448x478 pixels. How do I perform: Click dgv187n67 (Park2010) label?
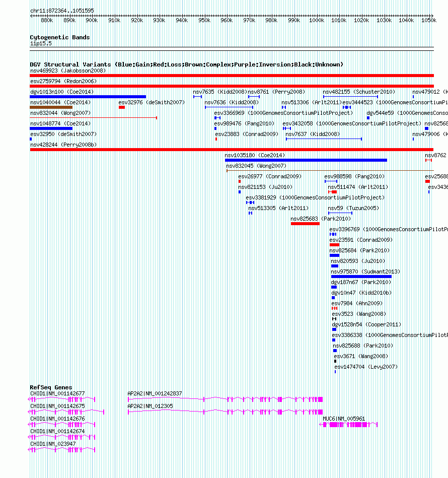pos(361,282)
